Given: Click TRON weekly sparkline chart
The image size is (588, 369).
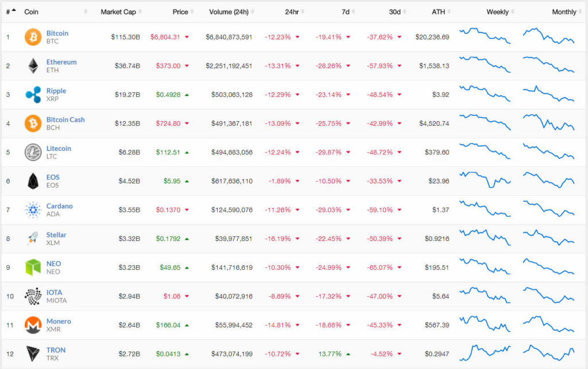Looking at the screenshot, I should click(485, 353).
